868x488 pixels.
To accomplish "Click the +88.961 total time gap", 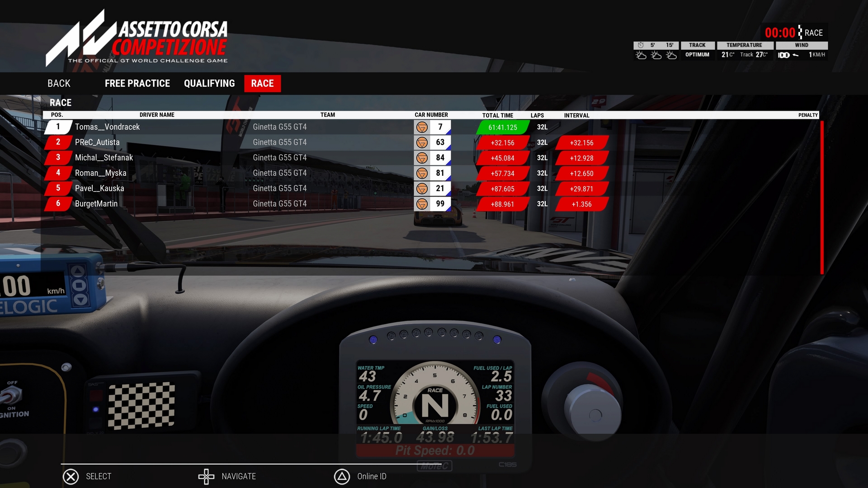I will [503, 205].
